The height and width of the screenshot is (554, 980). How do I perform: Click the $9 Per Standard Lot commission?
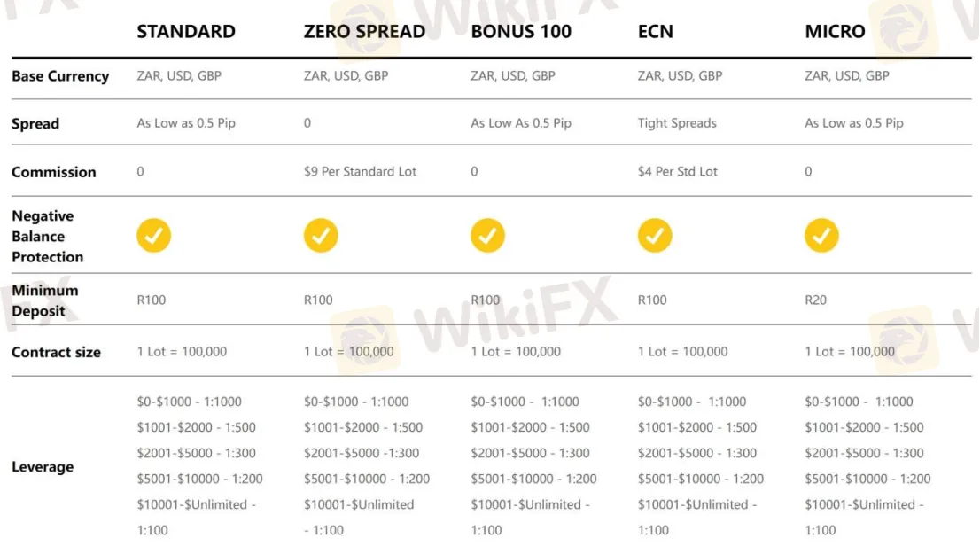(x=360, y=171)
